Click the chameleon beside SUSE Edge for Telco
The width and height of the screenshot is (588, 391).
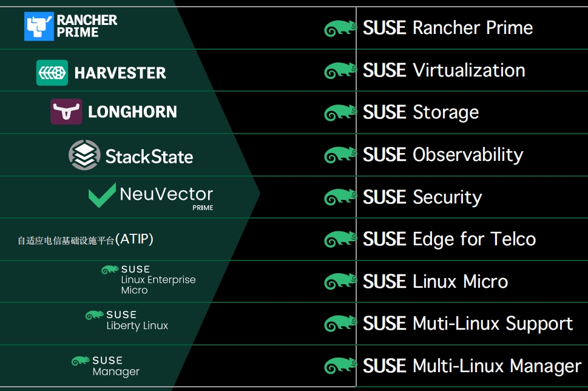pos(340,239)
